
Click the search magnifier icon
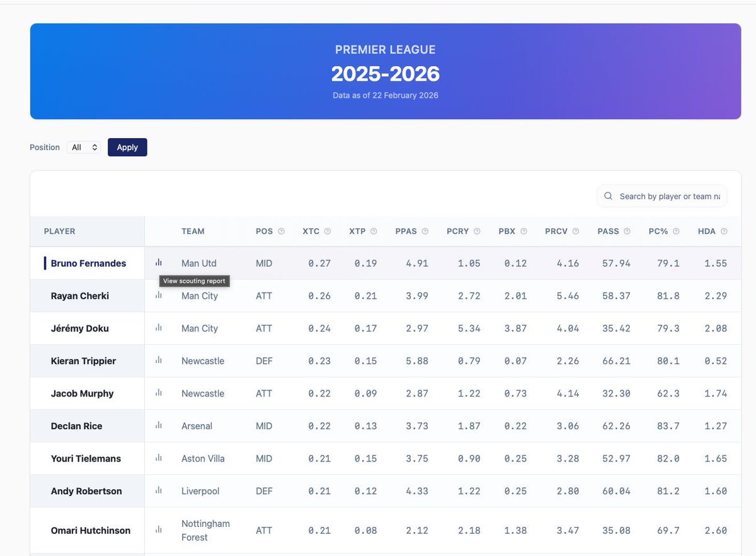pos(609,196)
